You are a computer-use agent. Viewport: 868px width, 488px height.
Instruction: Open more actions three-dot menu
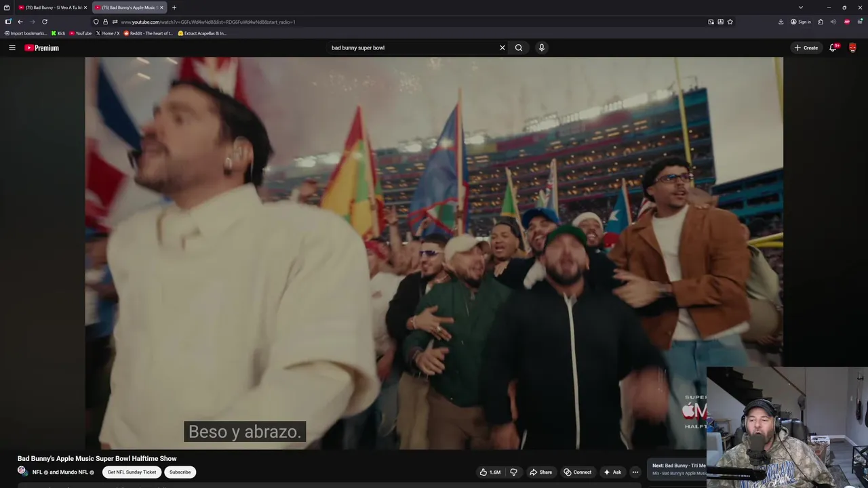[x=635, y=472]
